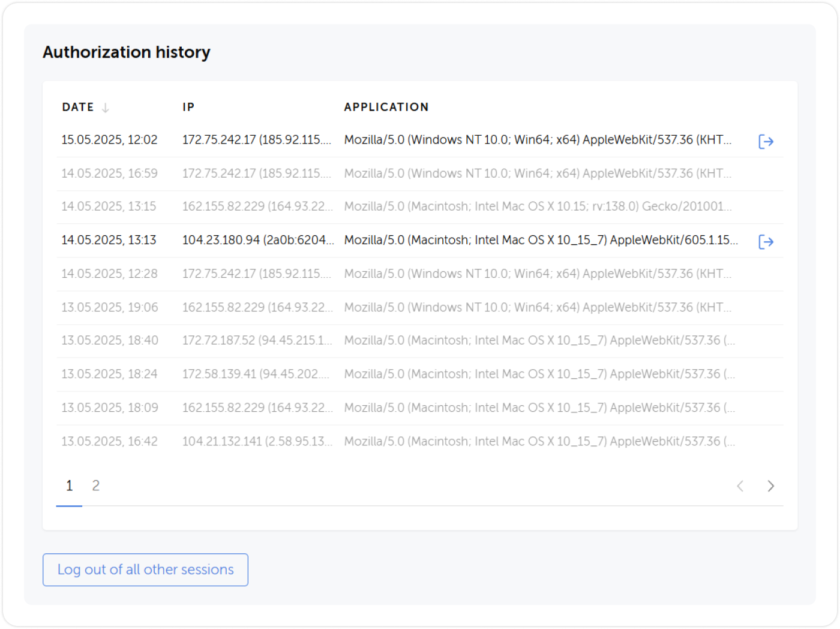This screenshot has width=840, height=629.
Task: Click application text with rv:138.0 Gecko
Action: pyautogui.click(x=538, y=206)
